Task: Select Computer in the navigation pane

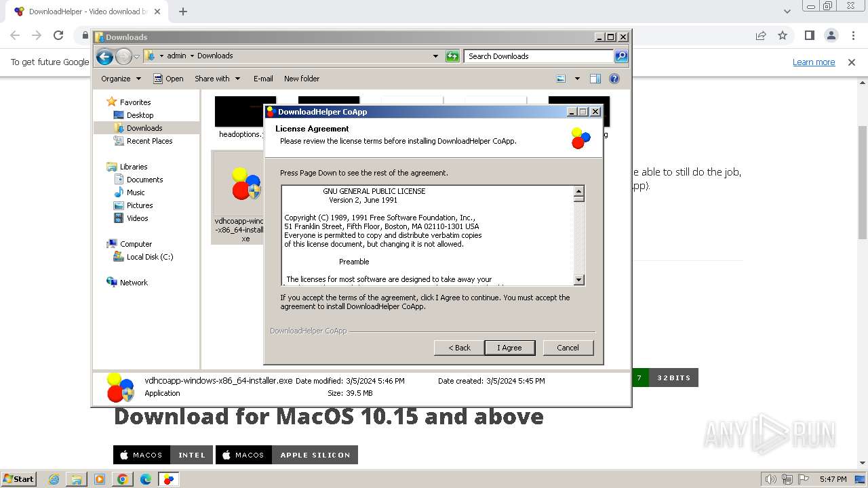Action: pyautogui.click(x=136, y=244)
